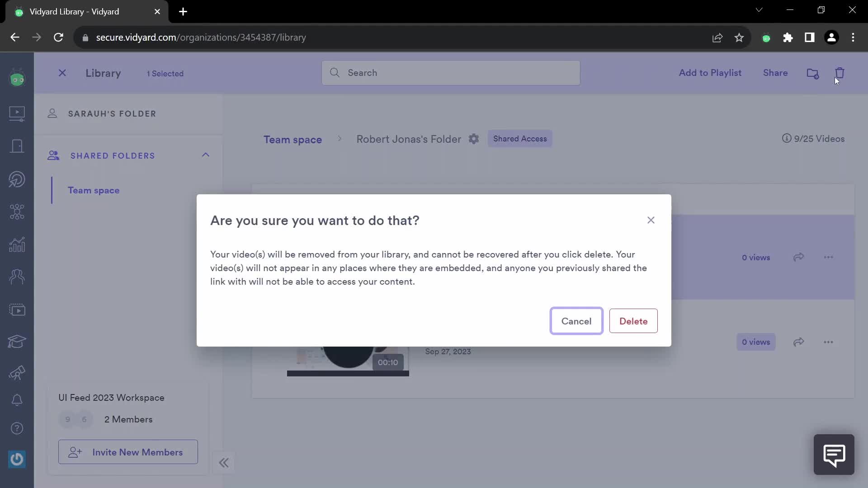The width and height of the screenshot is (868, 488).
Task: Click the Delete button in dialog
Action: click(634, 321)
